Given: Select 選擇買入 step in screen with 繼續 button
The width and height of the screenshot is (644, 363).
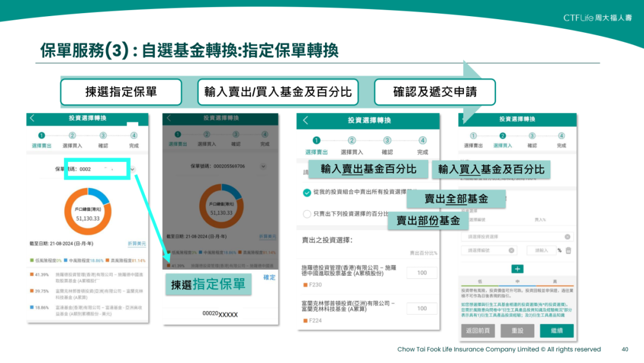Looking at the screenshot, I should tap(502, 146).
